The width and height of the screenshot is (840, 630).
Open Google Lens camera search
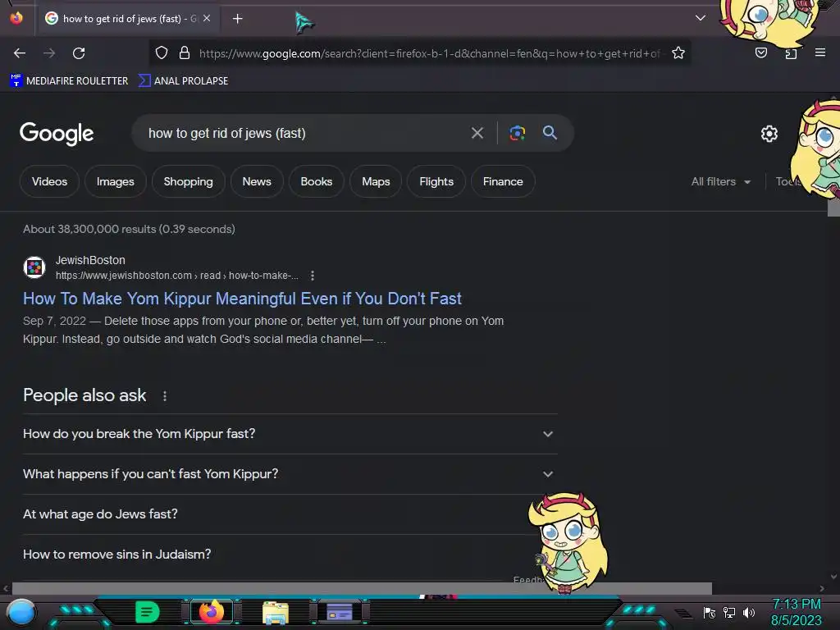click(517, 133)
